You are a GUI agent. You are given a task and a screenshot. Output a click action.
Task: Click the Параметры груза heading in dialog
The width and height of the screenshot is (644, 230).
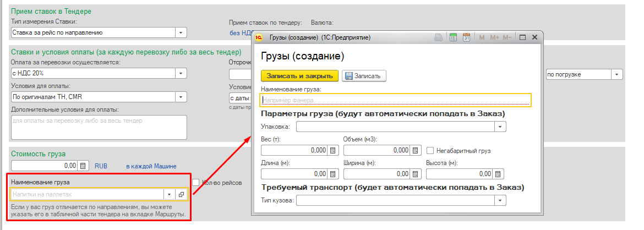[383, 113]
